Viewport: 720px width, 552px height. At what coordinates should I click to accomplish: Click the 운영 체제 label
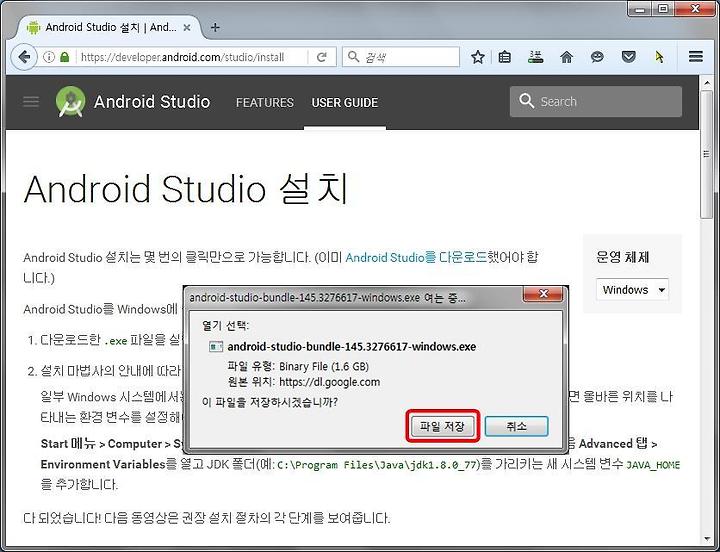[623, 257]
